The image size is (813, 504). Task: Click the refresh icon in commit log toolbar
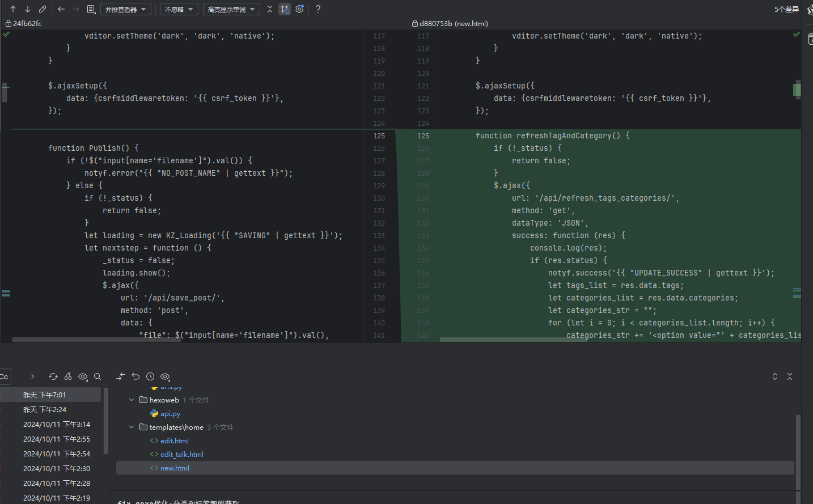coord(53,376)
